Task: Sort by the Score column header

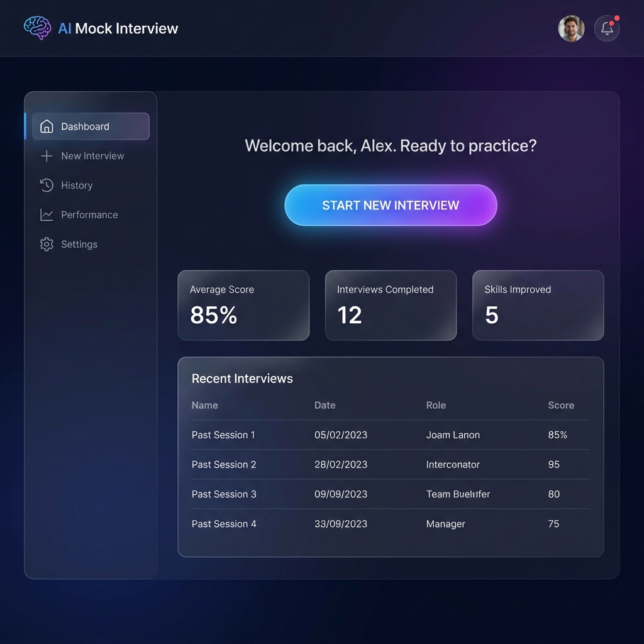Action: 560,405
